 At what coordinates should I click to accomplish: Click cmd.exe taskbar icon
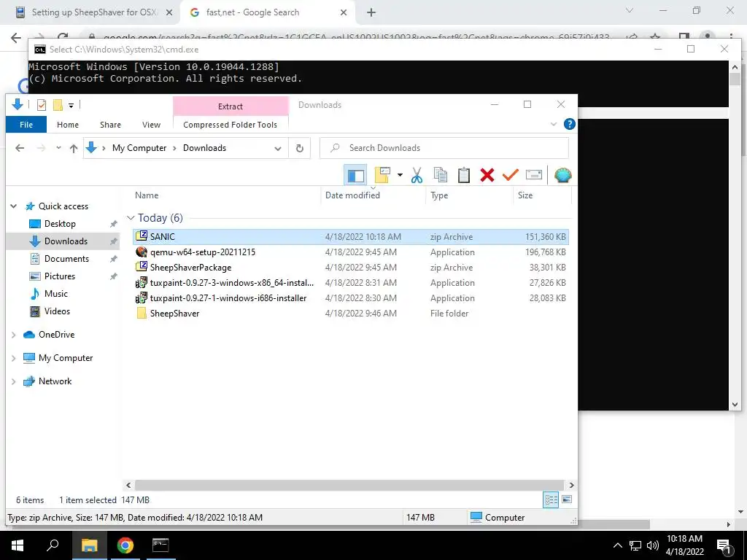[x=160, y=545]
